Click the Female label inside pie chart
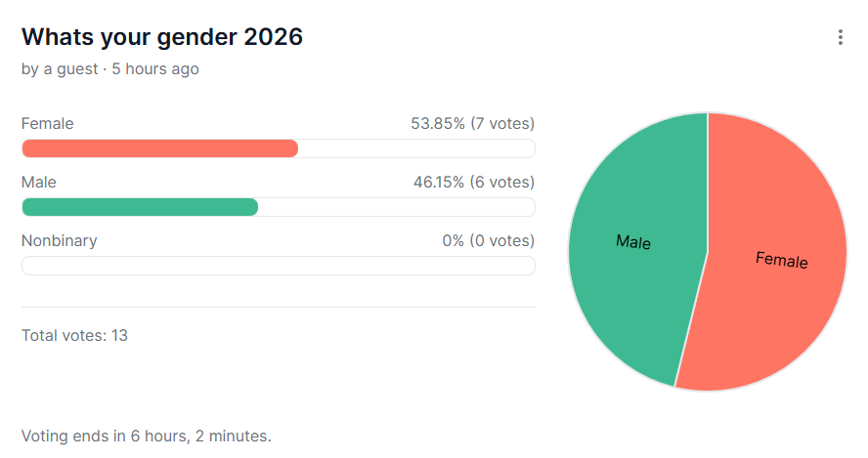This screenshot has height=458, width=868. [782, 260]
